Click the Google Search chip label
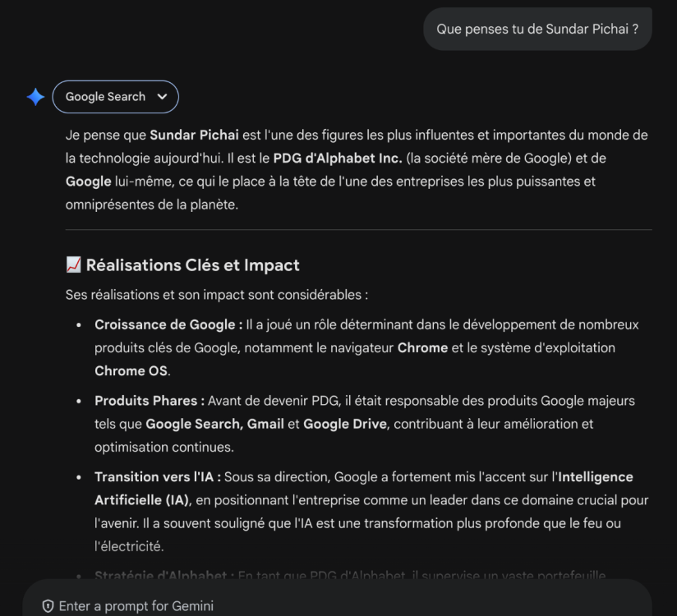This screenshot has width=677, height=616. coord(105,97)
